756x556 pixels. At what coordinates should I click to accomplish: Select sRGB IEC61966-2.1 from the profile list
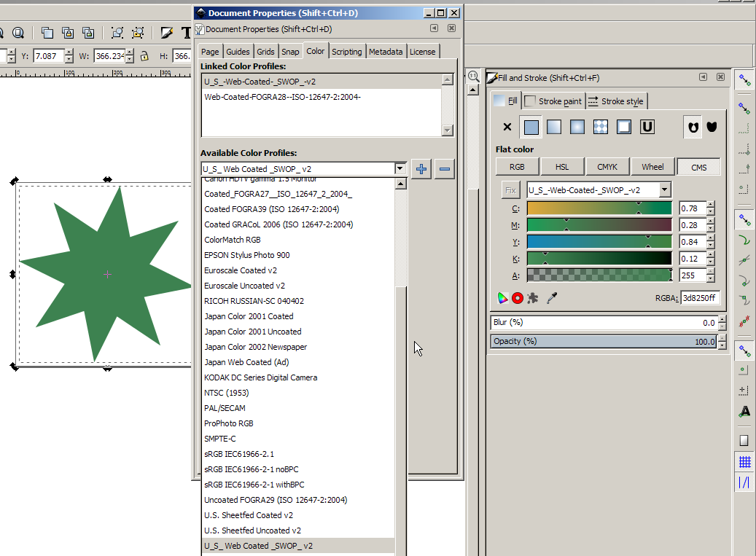[239, 454]
